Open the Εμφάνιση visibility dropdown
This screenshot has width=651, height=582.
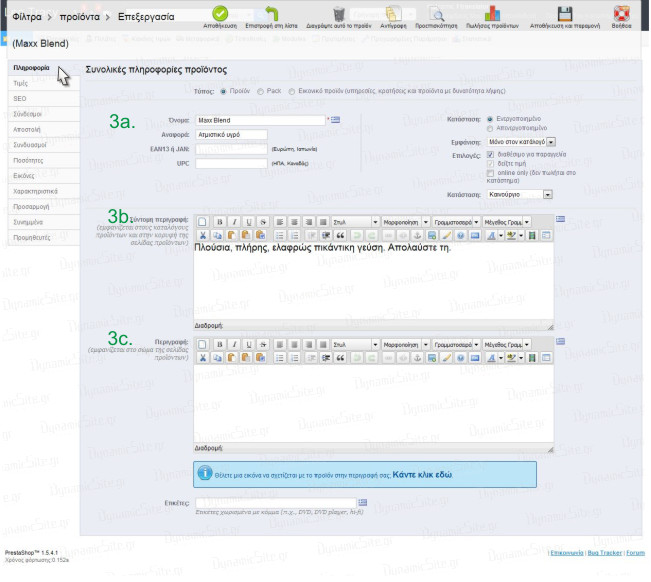(521, 142)
